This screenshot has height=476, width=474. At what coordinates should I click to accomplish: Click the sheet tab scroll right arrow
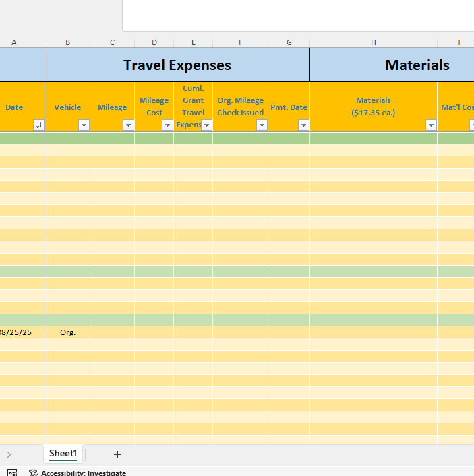click(9, 454)
